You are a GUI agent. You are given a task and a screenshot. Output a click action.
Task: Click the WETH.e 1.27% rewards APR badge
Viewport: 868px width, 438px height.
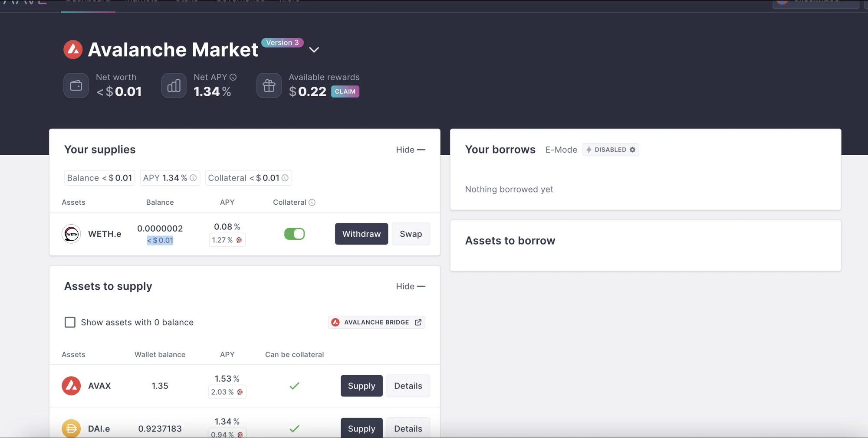[227, 240]
